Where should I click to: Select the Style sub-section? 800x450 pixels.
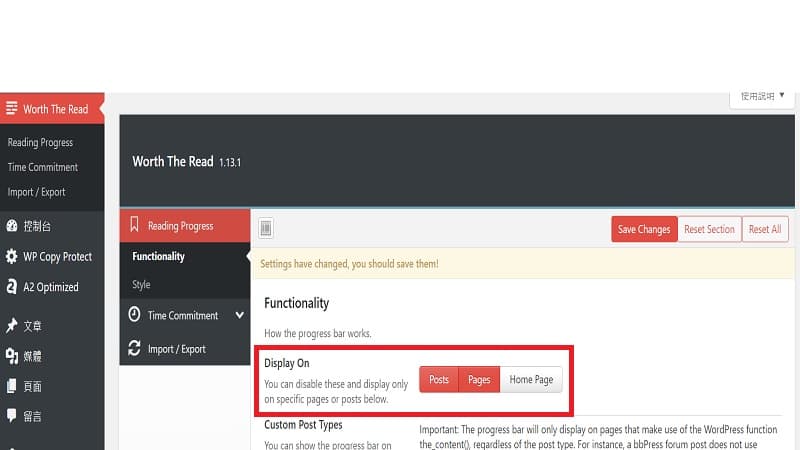[x=141, y=285]
